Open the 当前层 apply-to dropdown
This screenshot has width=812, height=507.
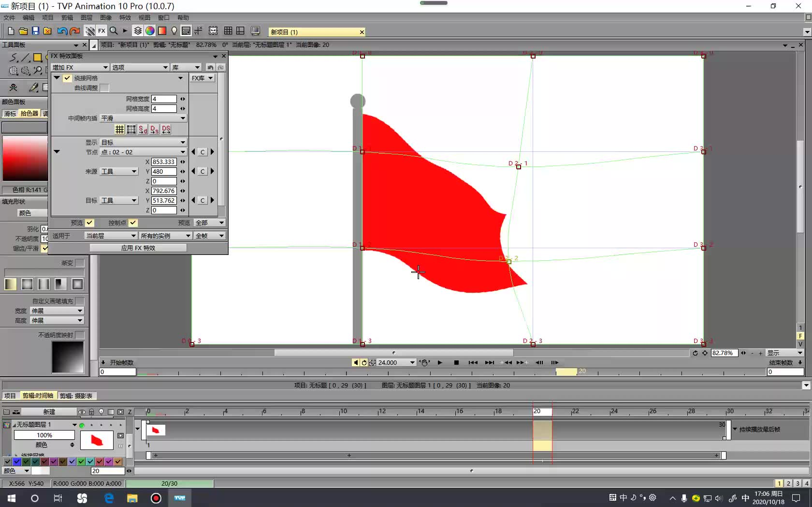point(111,236)
